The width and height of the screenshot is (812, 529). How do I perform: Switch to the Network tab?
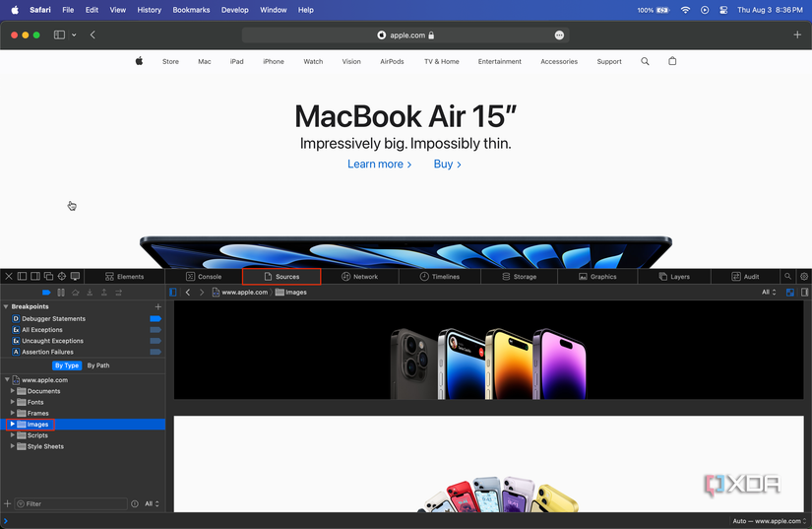point(359,276)
